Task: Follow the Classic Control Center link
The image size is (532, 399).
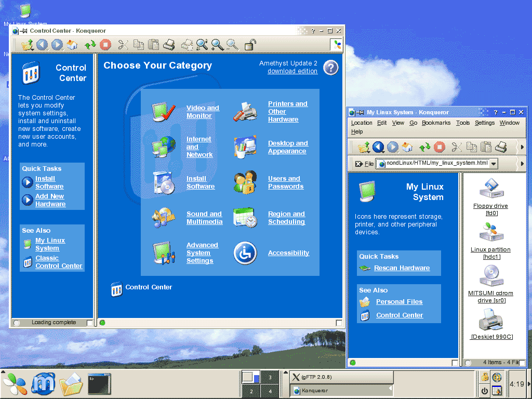Action: [59, 262]
